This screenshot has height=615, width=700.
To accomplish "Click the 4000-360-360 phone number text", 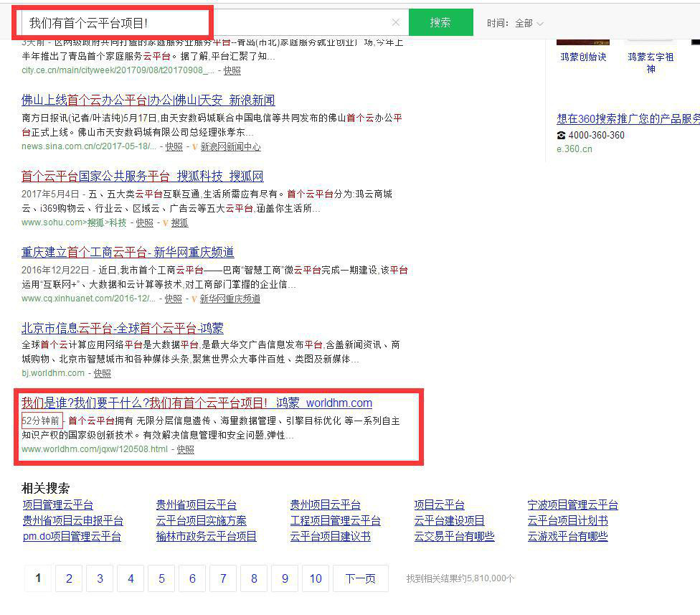I will [597, 136].
